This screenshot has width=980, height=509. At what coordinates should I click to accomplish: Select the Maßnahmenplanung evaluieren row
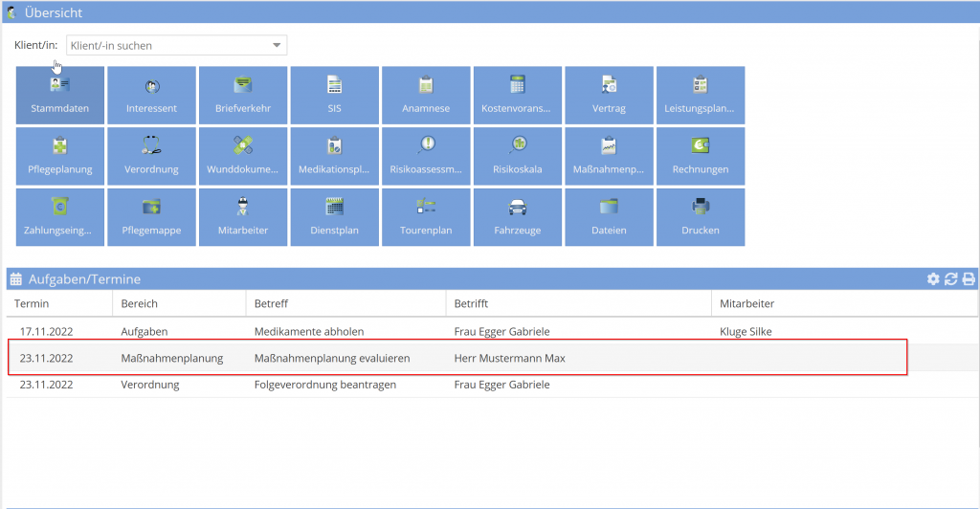pyautogui.click(x=331, y=358)
